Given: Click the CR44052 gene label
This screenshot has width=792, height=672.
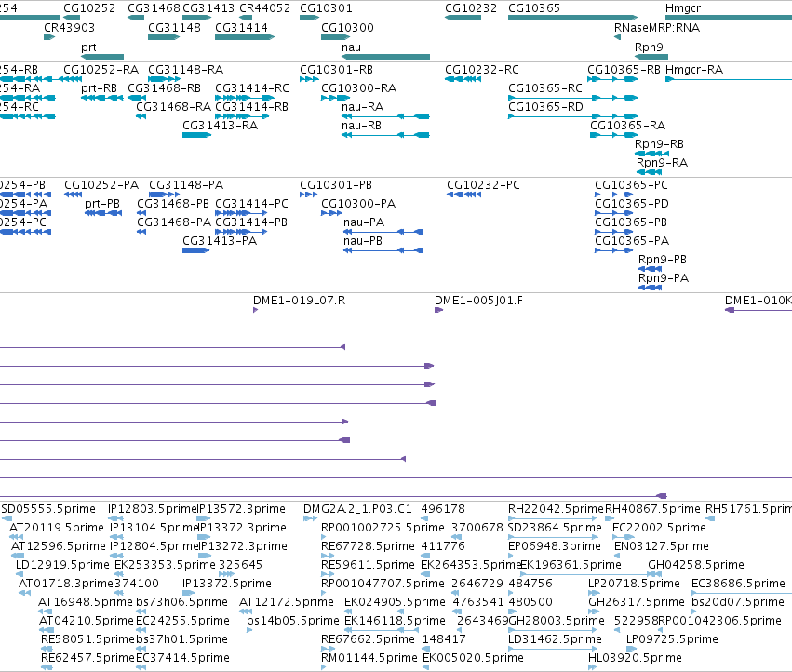Looking at the screenshot, I should click(x=264, y=8).
